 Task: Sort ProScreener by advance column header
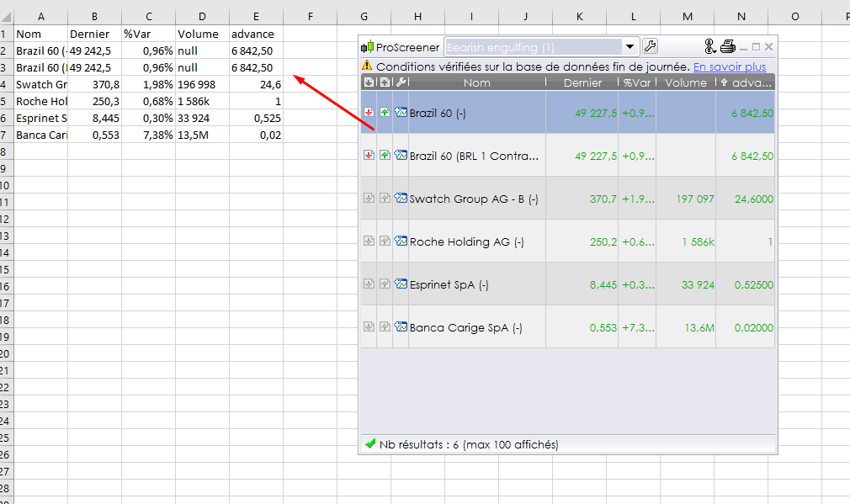coord(746,82)
